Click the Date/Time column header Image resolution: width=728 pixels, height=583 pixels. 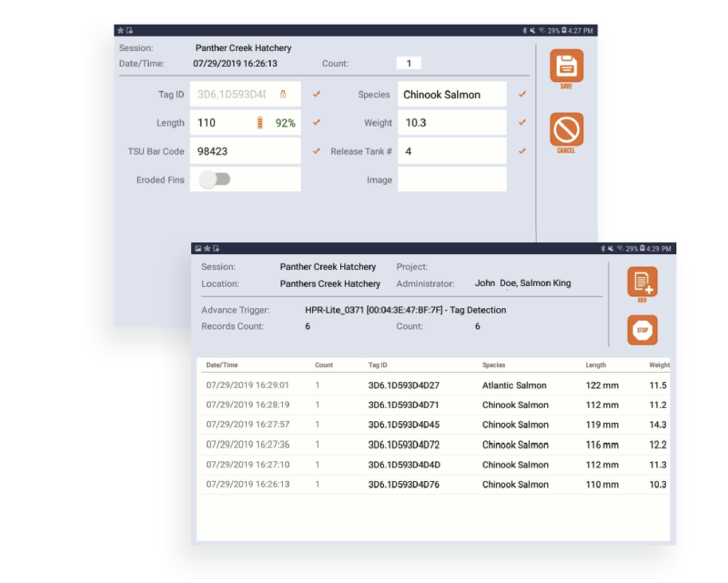[x=222, y=366]
